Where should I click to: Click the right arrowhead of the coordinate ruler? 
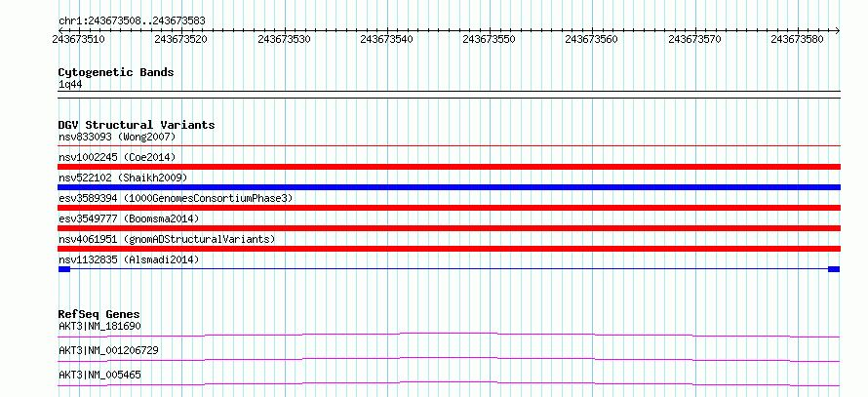coord(838,30)
